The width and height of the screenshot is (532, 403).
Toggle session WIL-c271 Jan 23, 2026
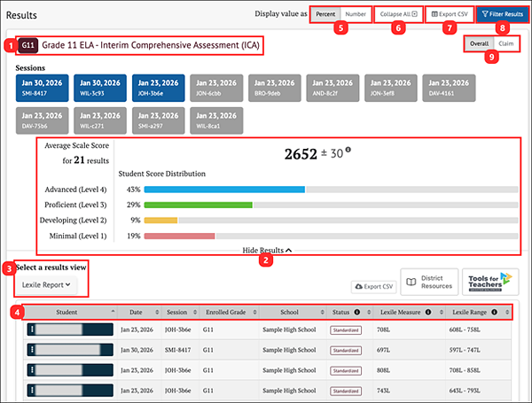[x=100, y=120]
